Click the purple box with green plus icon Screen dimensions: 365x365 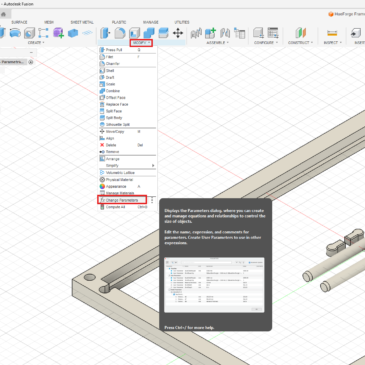click(x=59, y=33)
